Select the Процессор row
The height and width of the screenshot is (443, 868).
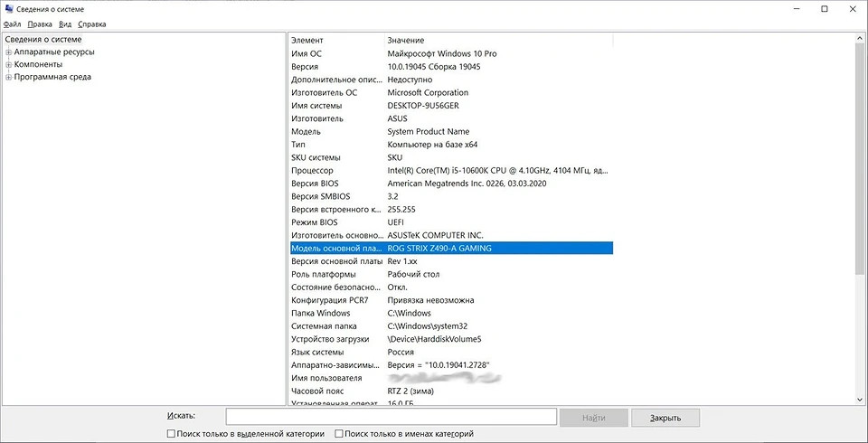[x=312, y=171]
